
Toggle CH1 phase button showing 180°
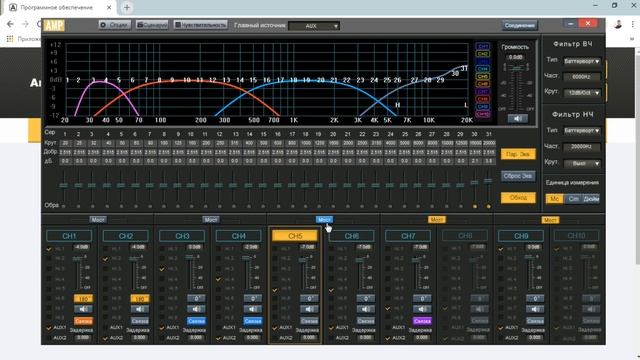click(83, 299)
